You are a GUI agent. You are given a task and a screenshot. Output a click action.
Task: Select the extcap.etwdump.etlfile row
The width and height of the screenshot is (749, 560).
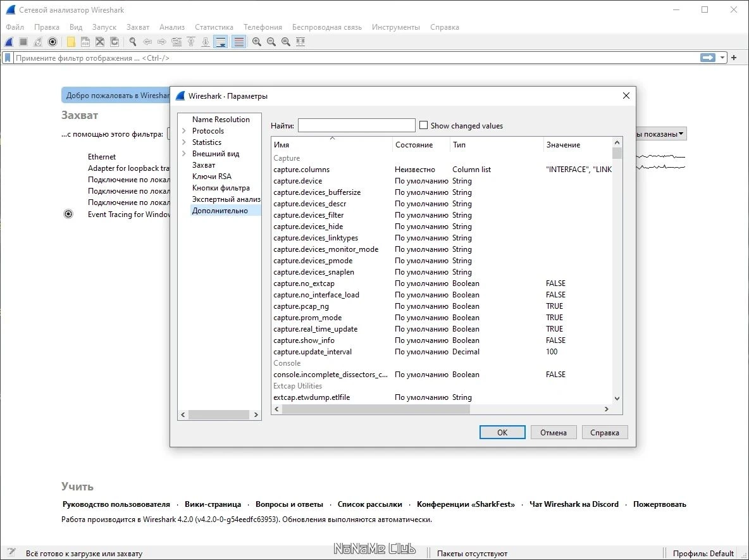coord(442,397)
